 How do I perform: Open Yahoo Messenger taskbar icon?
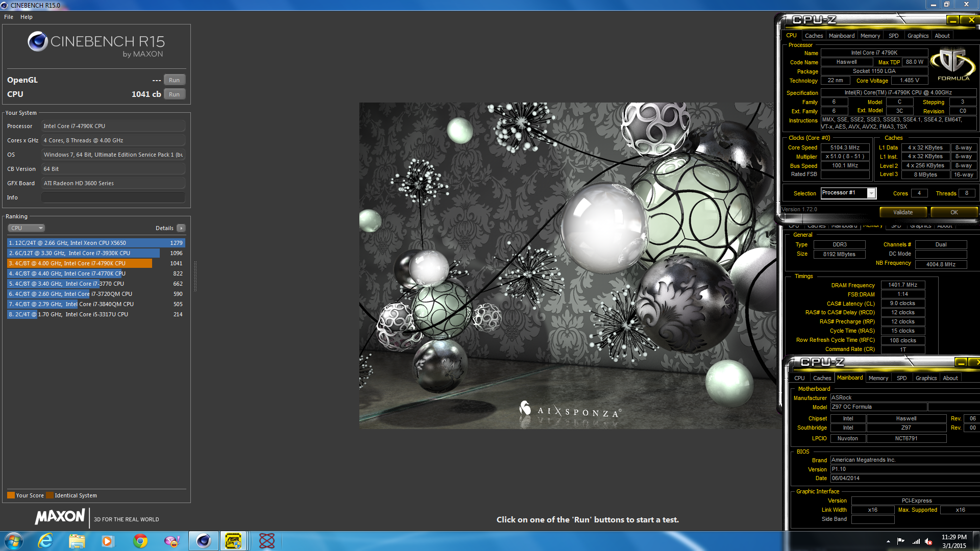[172, 541]
